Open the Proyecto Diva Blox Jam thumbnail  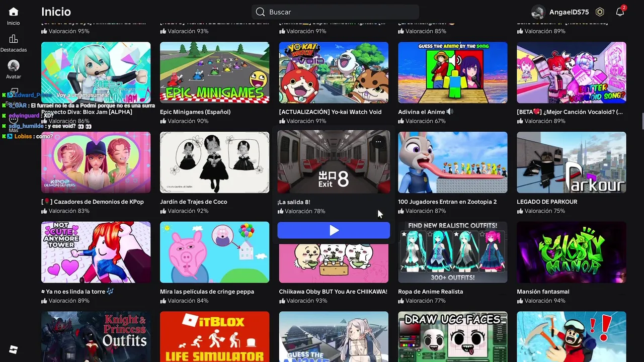pos(96,72)
